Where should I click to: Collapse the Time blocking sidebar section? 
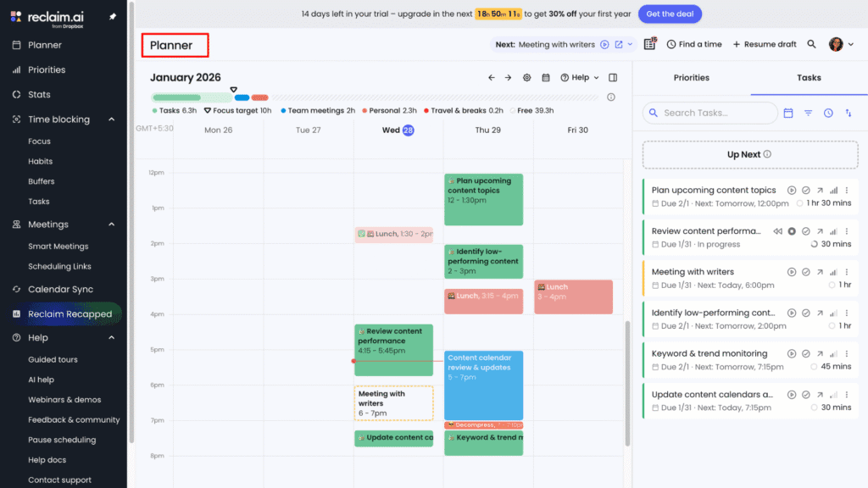tap(109, 119)
